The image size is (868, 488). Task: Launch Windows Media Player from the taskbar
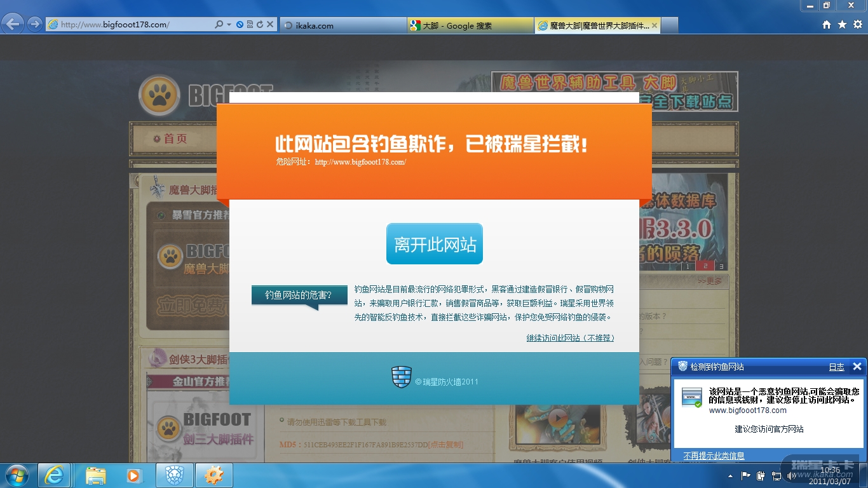pyautogui.click(x=133, y=475)
